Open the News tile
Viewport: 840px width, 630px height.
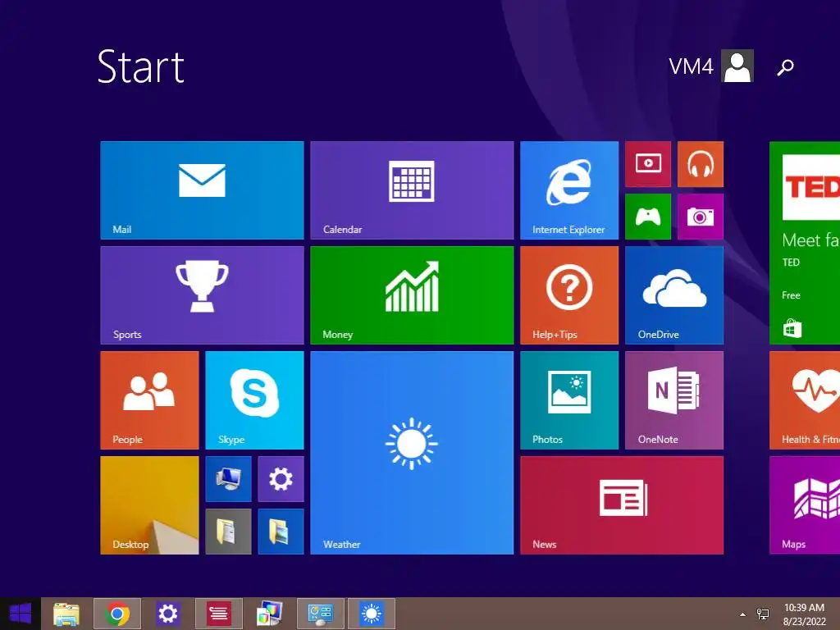[x=622, y=505]
